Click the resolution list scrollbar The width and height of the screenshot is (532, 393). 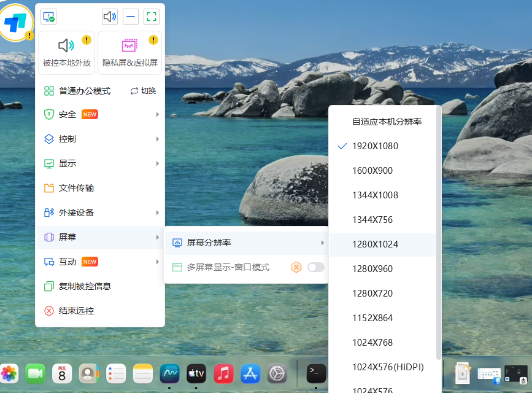click(x=438, y=233)
